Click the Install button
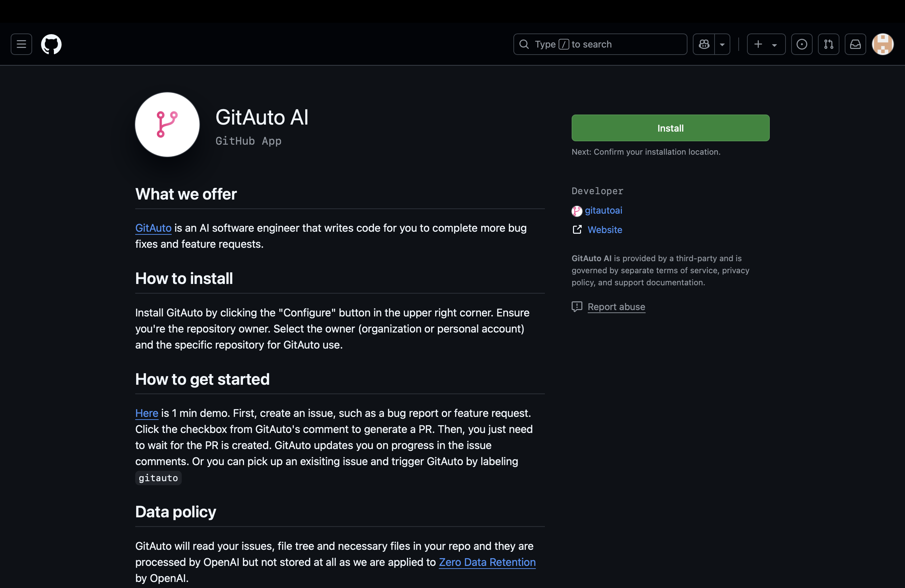 pos(670,127)
